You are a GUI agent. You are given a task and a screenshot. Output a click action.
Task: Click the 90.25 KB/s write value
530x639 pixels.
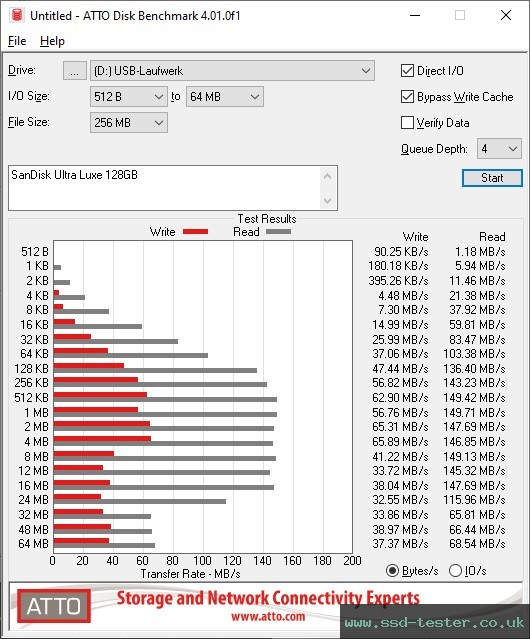coord(401,252)
